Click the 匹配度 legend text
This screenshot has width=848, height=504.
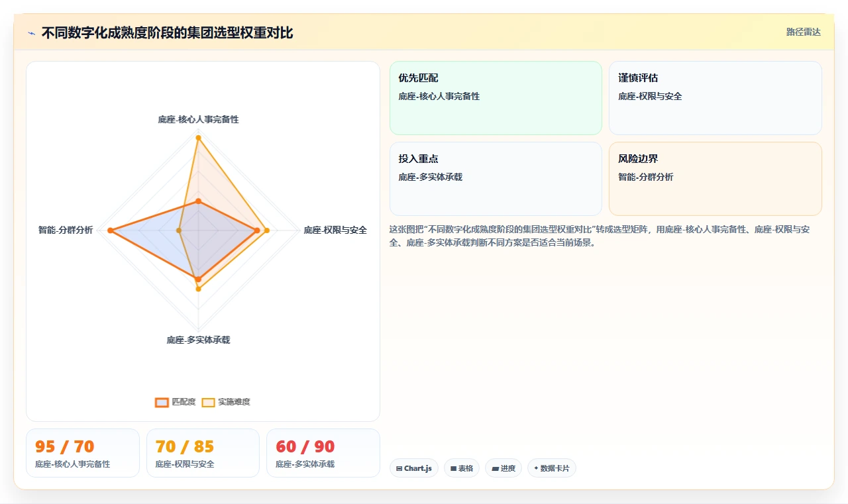click(x=184, y=402)
